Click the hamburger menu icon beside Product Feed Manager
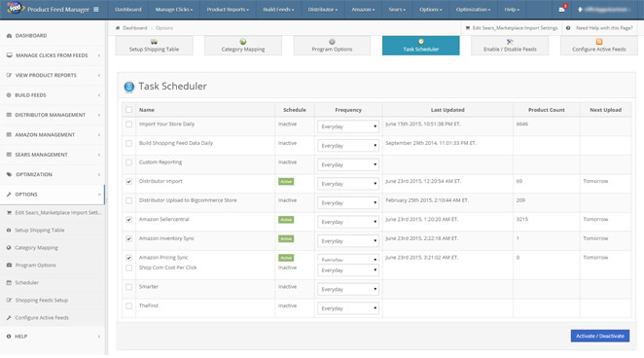 [96, 10]
